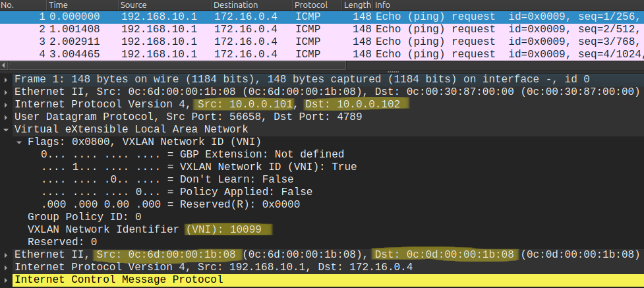Expand outer Ethernet II with Dst 0c:00:30:87:00:00
The image size is (644, 288).
pos(6,92)
